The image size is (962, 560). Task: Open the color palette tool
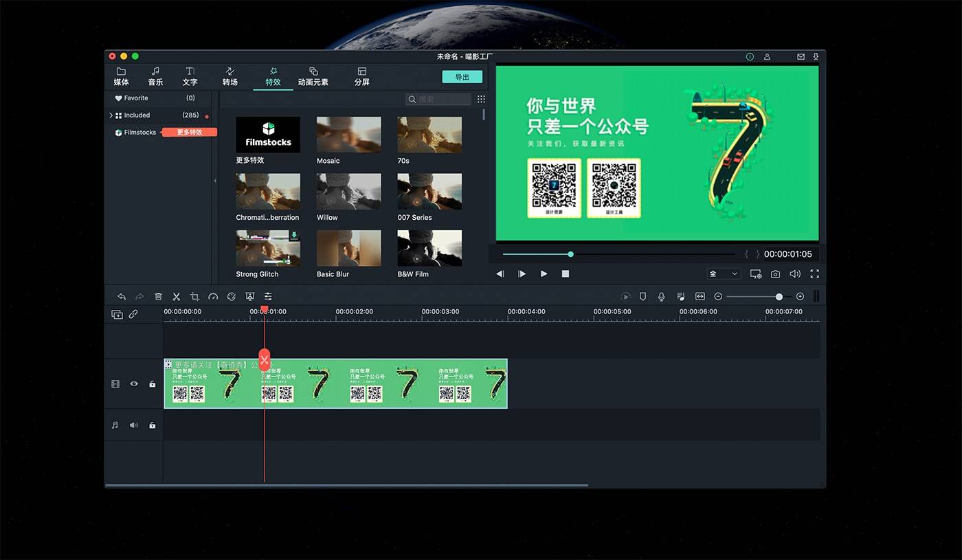click(x=232, y=297)
